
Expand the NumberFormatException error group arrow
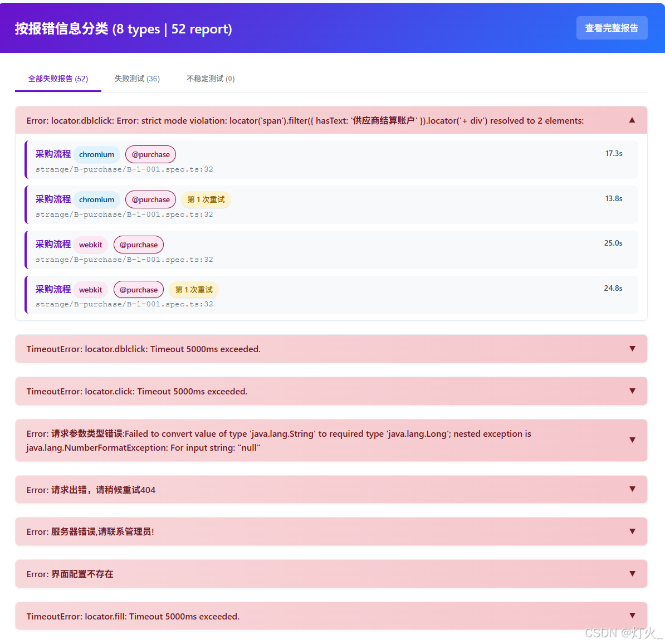632,440
